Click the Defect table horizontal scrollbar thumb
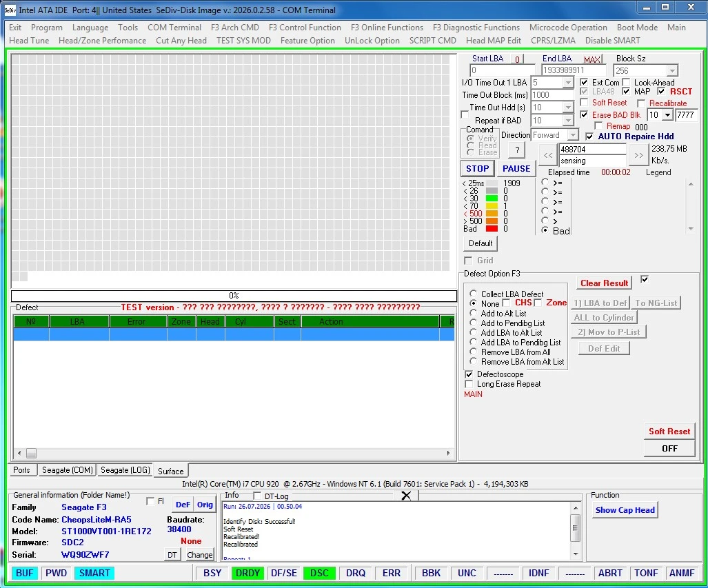This screenshot has width=708, height=588. [x=31, y=452]
